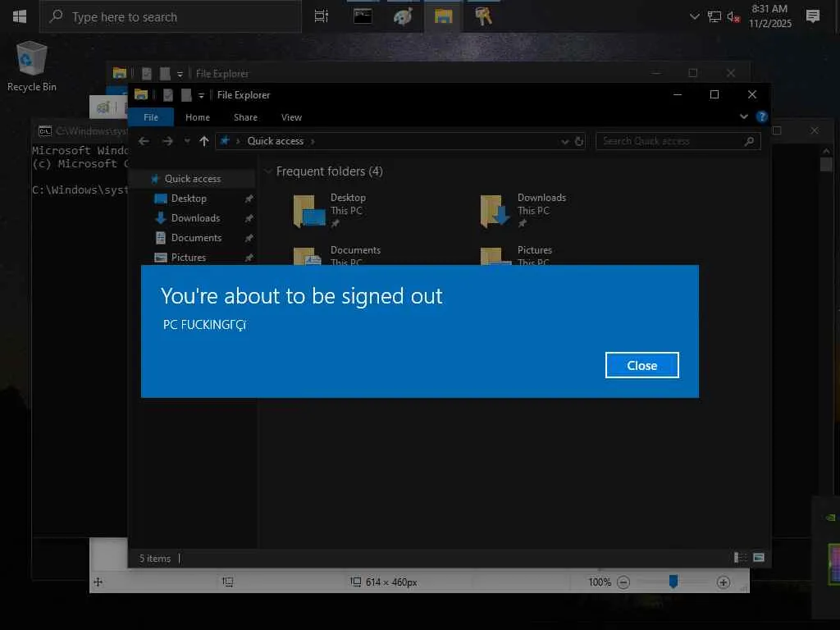Screen dimensions: 840x630
Task: Expand the address bar history dropdown
Action: 564,141
